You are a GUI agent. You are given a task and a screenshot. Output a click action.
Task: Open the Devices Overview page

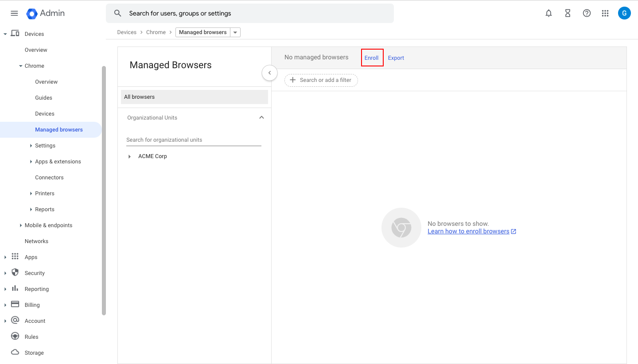click(36, 50)
